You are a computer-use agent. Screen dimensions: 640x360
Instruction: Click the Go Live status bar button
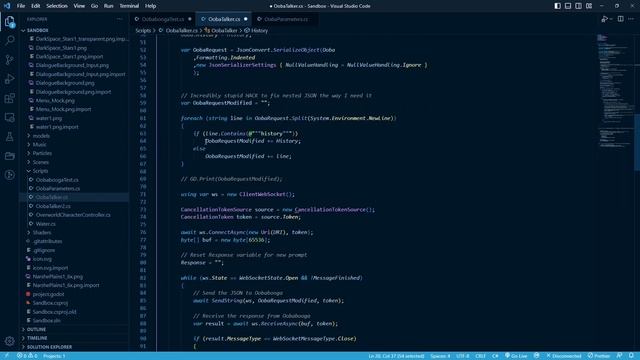click(516, 356)
